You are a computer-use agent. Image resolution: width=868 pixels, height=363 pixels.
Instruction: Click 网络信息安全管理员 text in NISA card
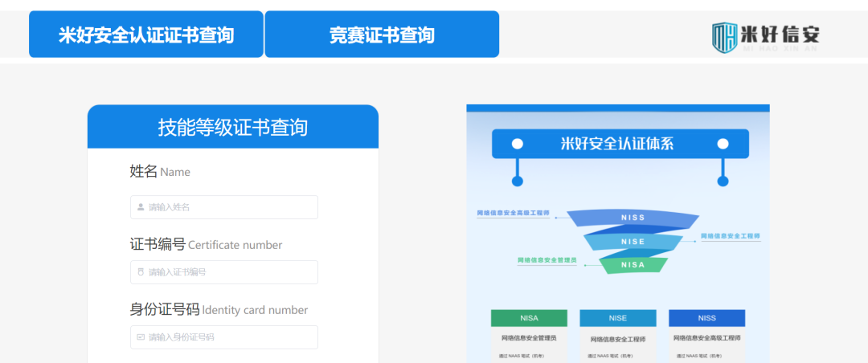[x=529, y=338]
